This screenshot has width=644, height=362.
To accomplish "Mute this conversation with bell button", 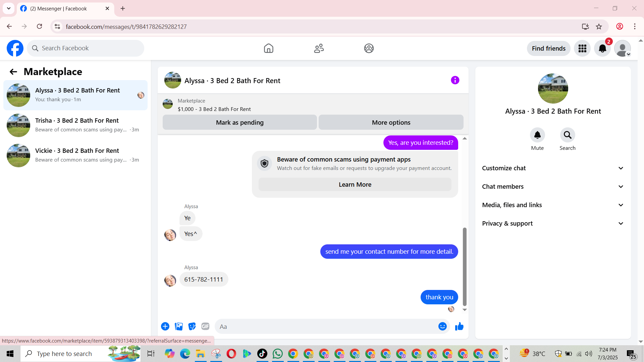I will coord(537,135).
